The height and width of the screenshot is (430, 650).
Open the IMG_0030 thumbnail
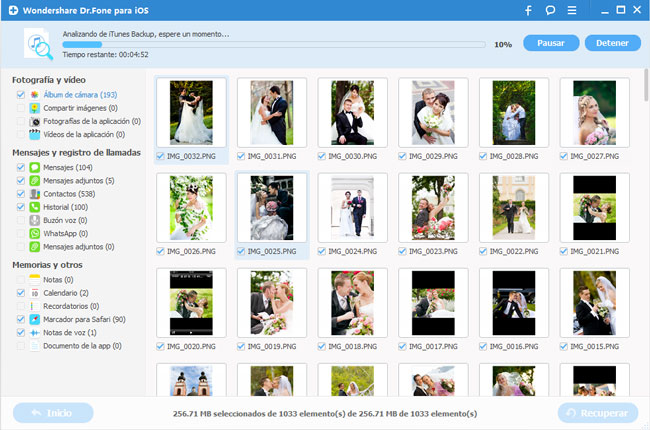click(x=352, y=112)
